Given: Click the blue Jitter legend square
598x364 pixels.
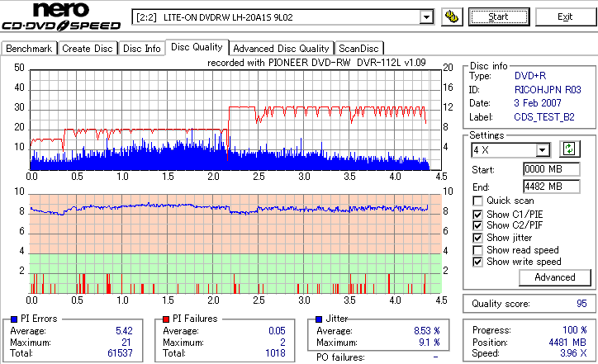Looking at the screenshot, I should click(x=319, y=319).
